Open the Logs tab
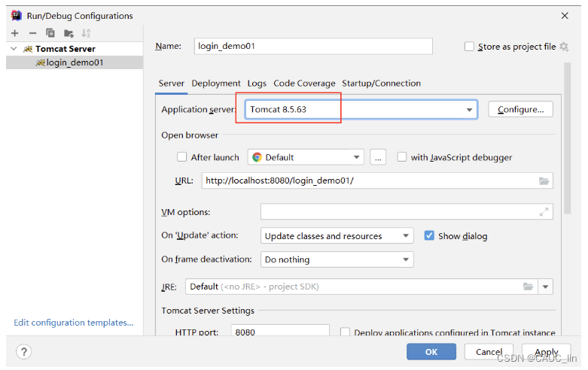 coord(257,83)
